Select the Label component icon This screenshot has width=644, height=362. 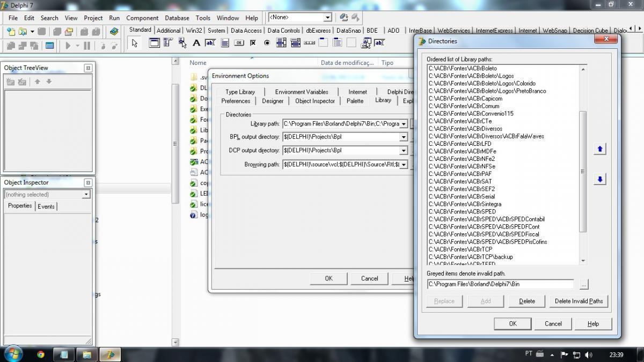coord(196,43)
